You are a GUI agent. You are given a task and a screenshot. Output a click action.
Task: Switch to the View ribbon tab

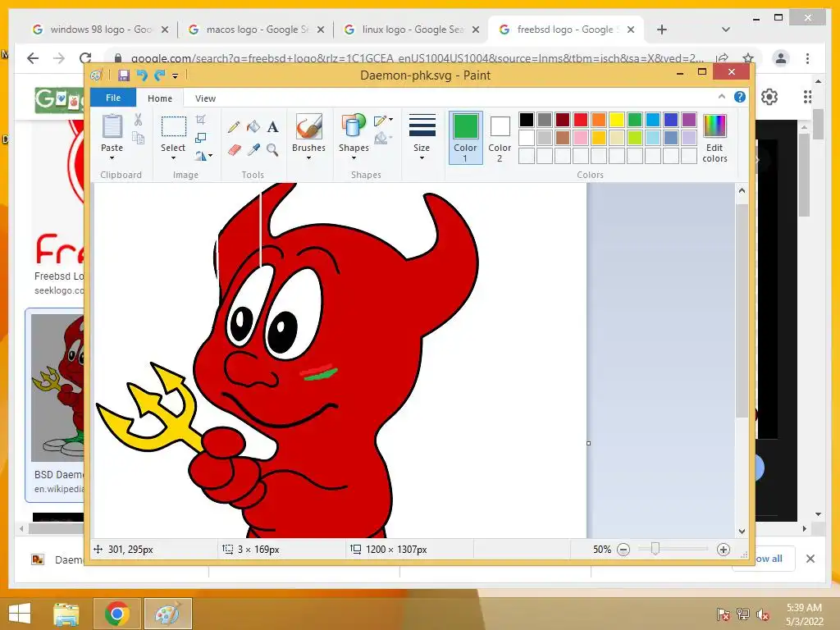205,98
